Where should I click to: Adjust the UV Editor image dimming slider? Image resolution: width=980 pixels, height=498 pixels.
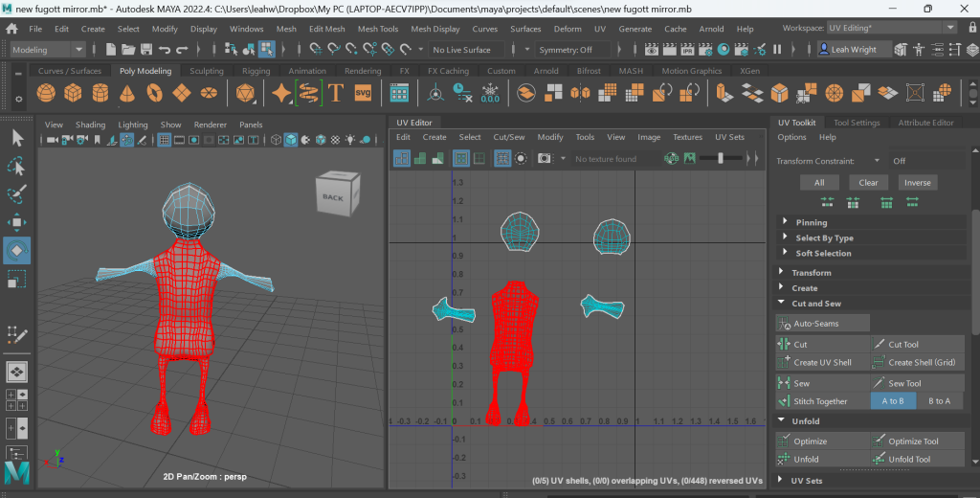point(721,159)
